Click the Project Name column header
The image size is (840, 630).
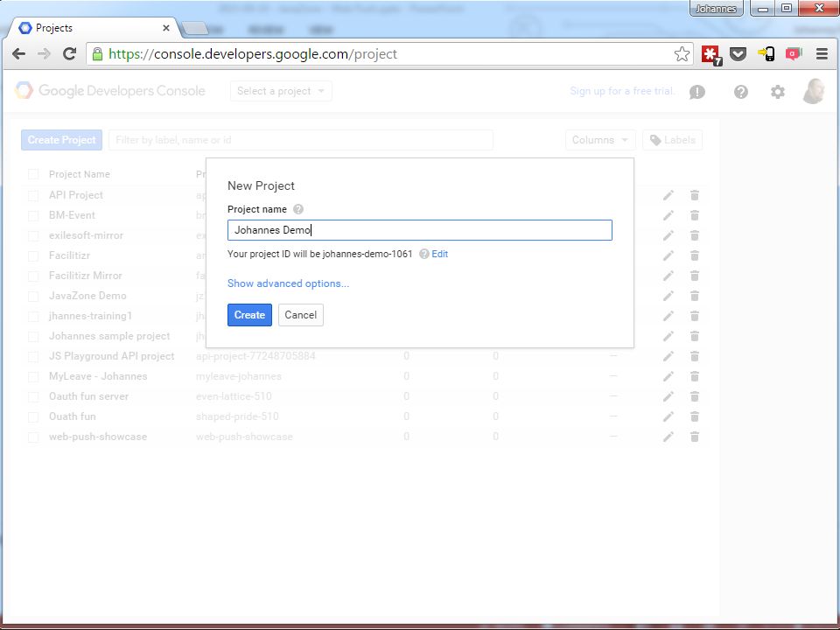(x=80, y=174)
